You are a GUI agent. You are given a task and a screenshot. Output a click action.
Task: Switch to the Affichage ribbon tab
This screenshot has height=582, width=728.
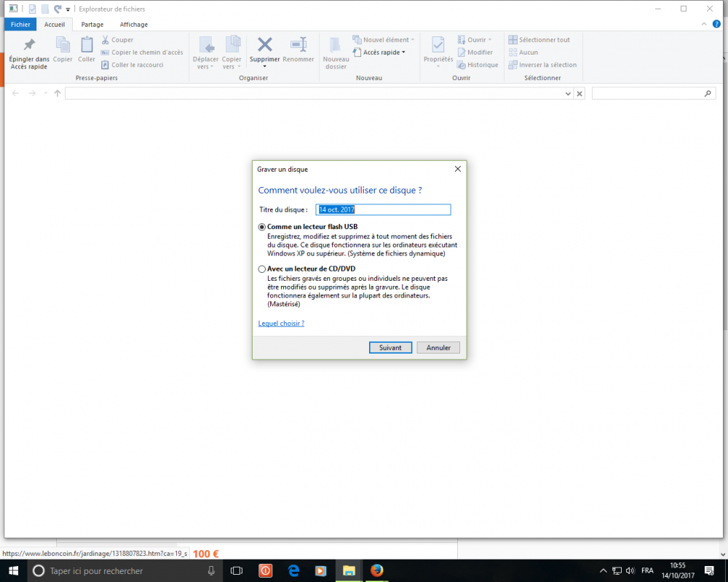pos(134,25)
